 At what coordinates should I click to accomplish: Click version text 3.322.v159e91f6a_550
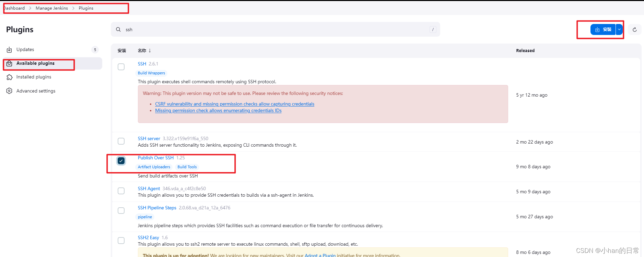(x=185, y=138)
